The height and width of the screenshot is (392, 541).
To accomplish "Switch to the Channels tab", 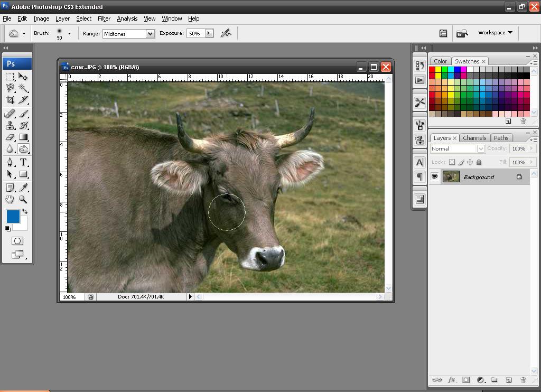I will (474, 138).
